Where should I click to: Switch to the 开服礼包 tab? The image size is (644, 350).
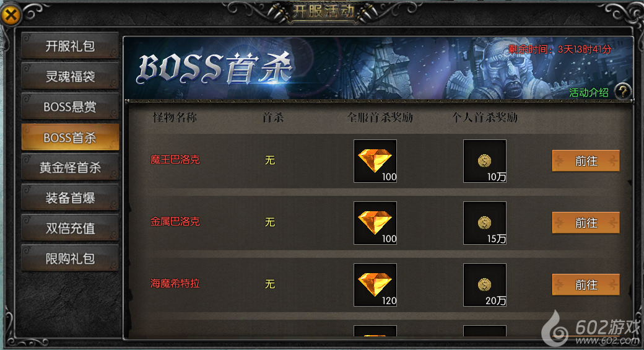[x=70, y=46]
